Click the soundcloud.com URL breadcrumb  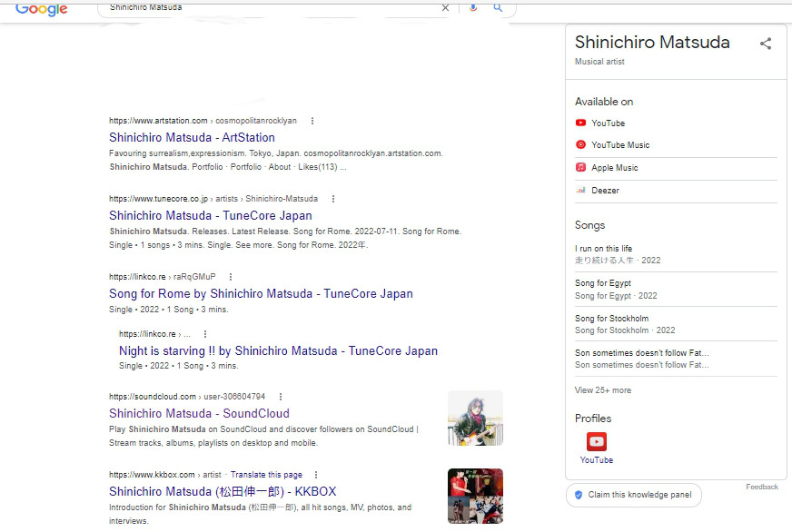187,397
